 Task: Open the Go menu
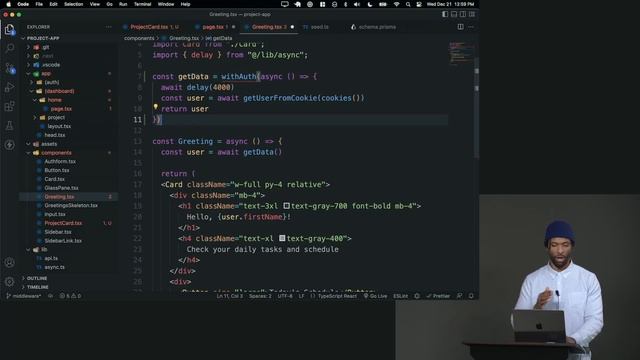point(109,4)
